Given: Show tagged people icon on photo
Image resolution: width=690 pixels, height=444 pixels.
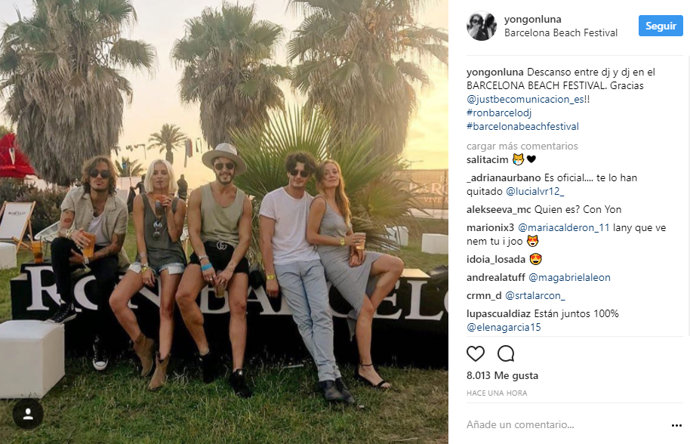Looking at the screenshot, I should [x=28, y=414].
